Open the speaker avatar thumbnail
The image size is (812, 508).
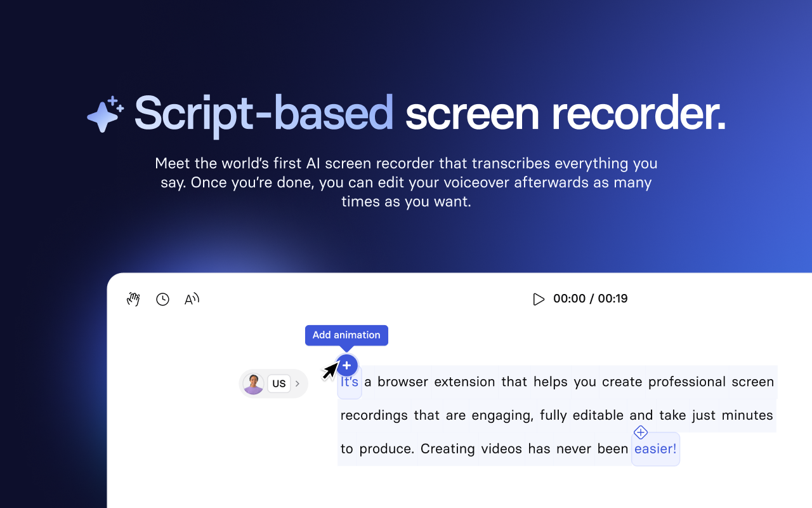click(253, 384)
